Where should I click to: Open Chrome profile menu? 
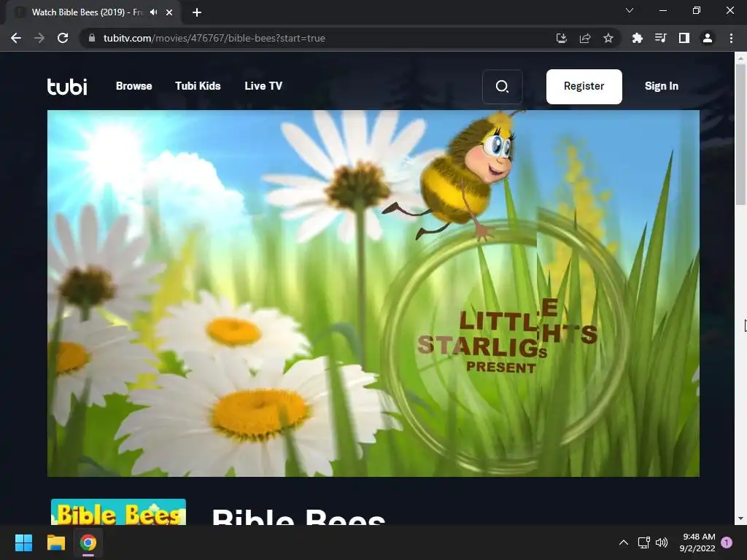click(x=708, y=38)
